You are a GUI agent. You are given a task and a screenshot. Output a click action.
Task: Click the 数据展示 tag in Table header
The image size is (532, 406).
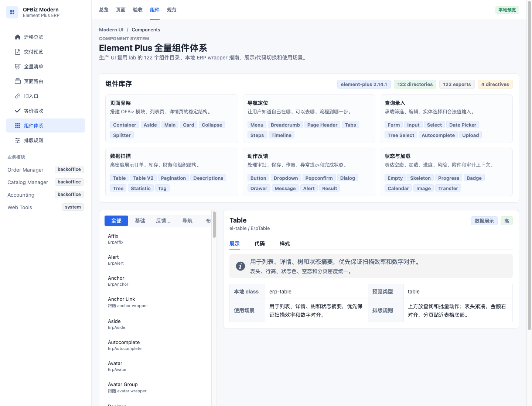[484, 221]
